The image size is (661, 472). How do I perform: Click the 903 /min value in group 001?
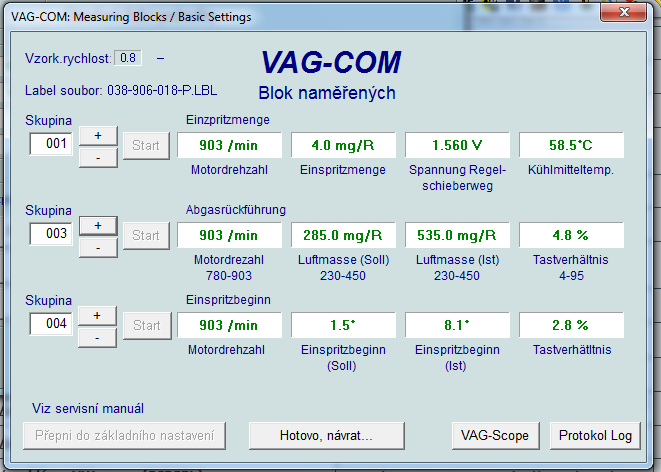pyautogui.click(x=229, y=145)
